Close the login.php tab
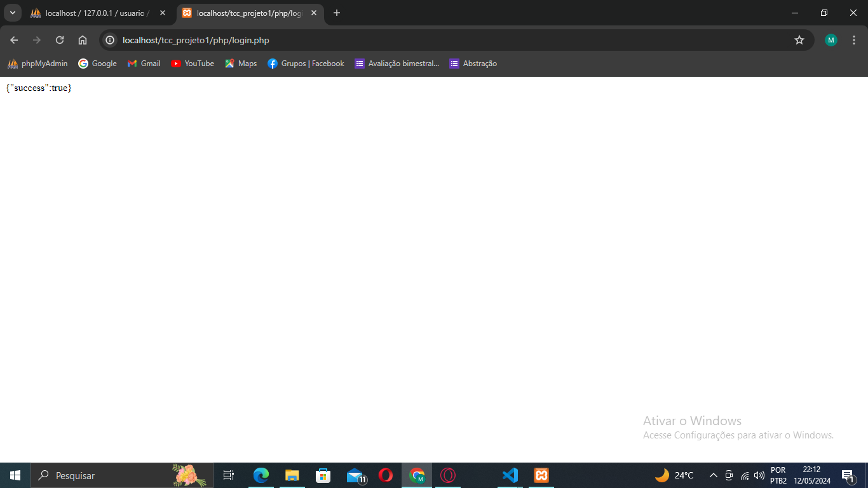 314,13
